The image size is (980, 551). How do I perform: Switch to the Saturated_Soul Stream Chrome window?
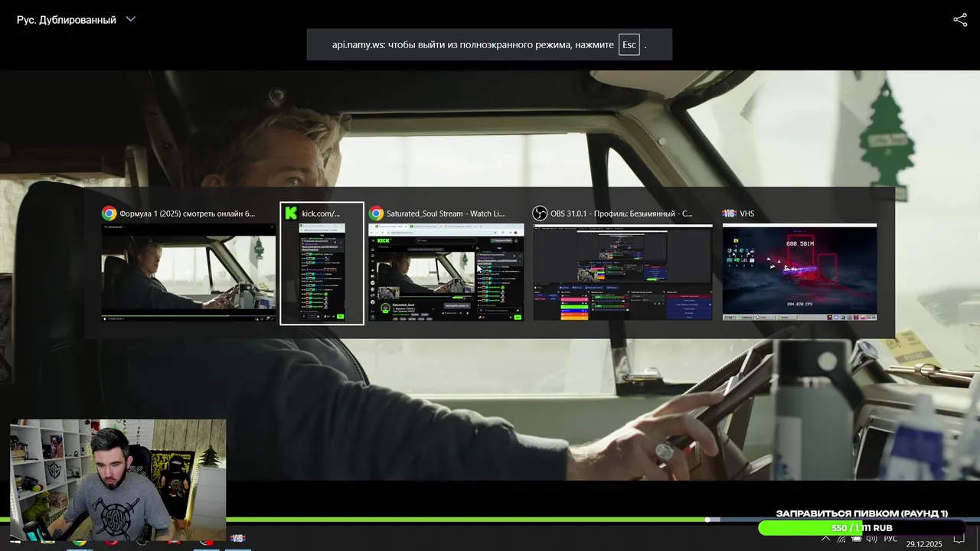(446, 265)
